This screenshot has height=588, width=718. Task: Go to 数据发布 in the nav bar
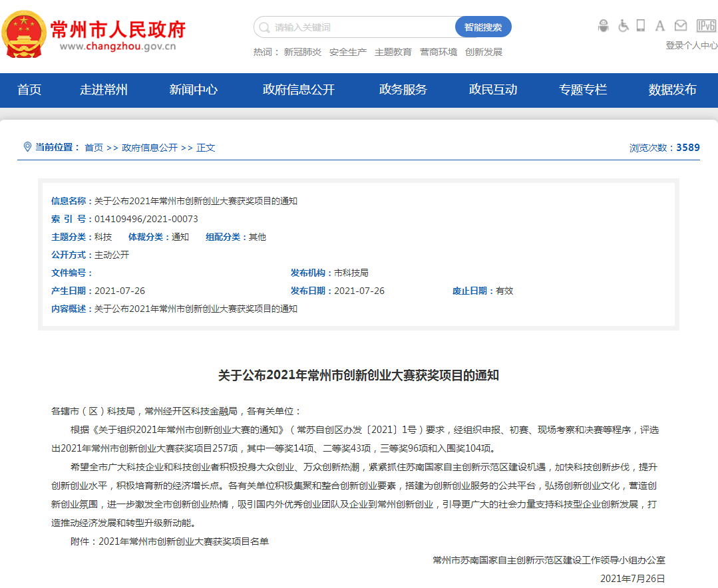click(673, 90)
